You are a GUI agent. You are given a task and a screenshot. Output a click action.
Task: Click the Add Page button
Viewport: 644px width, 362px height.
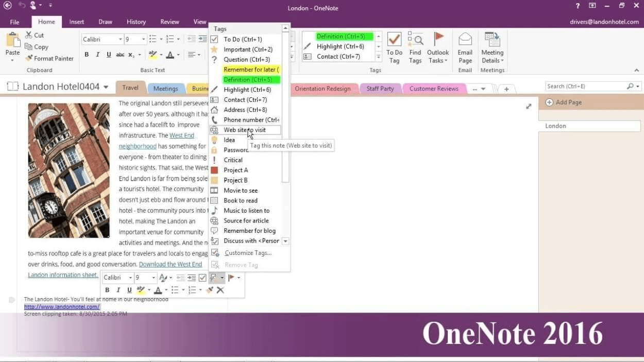pos(564,102)
